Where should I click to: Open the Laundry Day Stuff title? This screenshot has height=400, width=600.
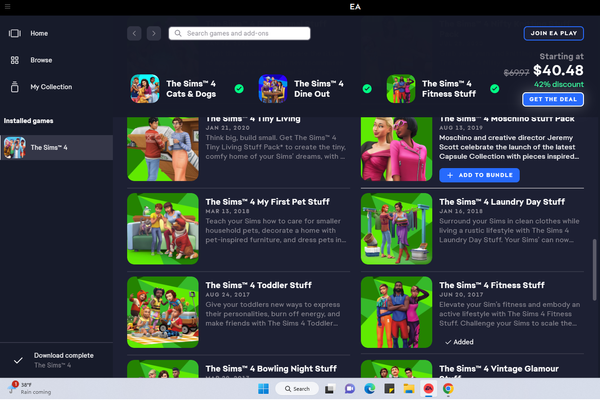coord(502,202)
